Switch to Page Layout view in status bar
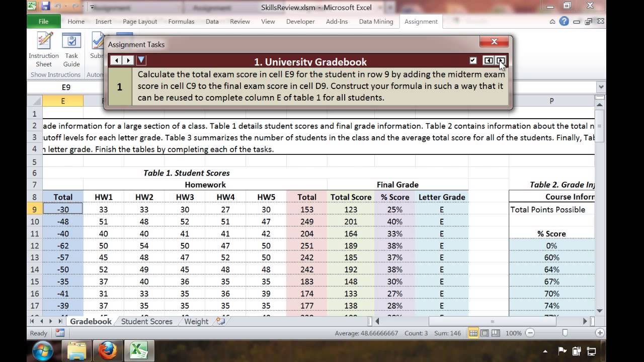 [485, 333]
